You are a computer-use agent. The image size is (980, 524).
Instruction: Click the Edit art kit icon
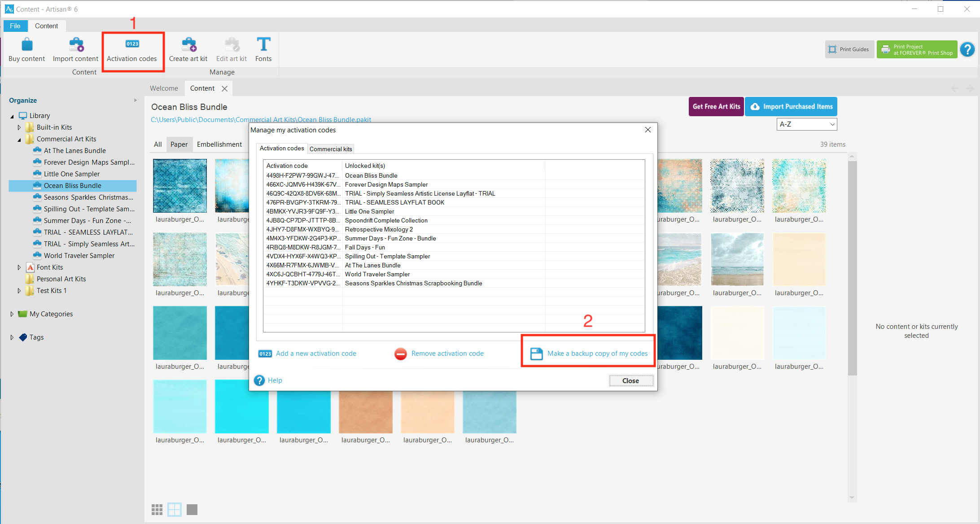pos(232,45)
